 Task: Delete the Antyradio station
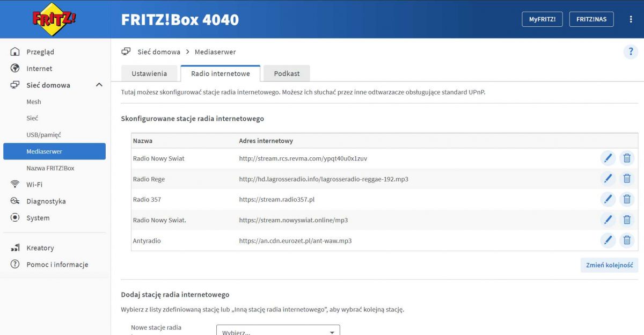click(626, 241)
